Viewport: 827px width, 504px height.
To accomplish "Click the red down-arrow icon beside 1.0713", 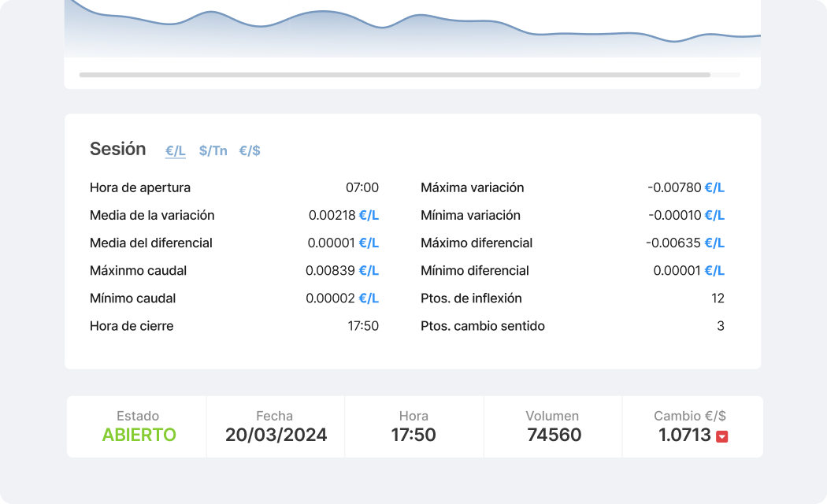I will pos(721,436).
